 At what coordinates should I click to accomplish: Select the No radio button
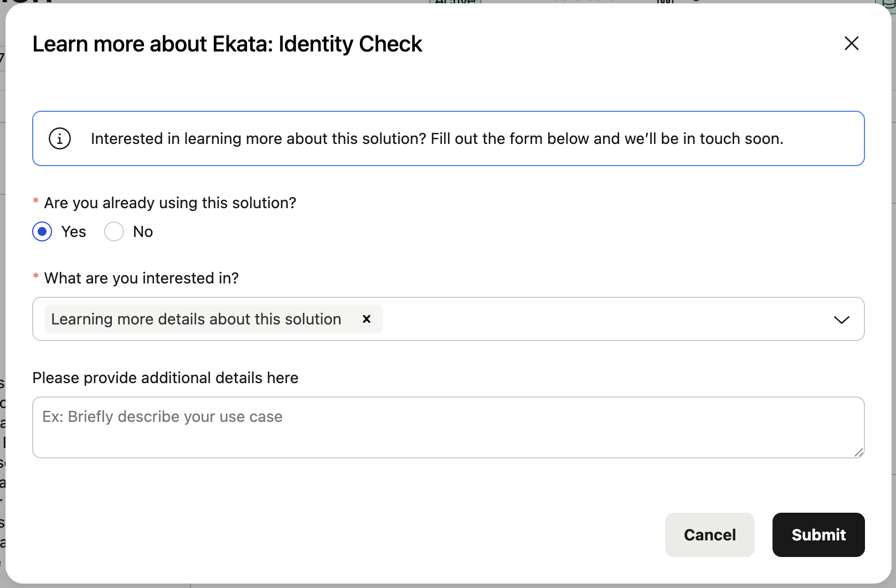coord(114,231)
